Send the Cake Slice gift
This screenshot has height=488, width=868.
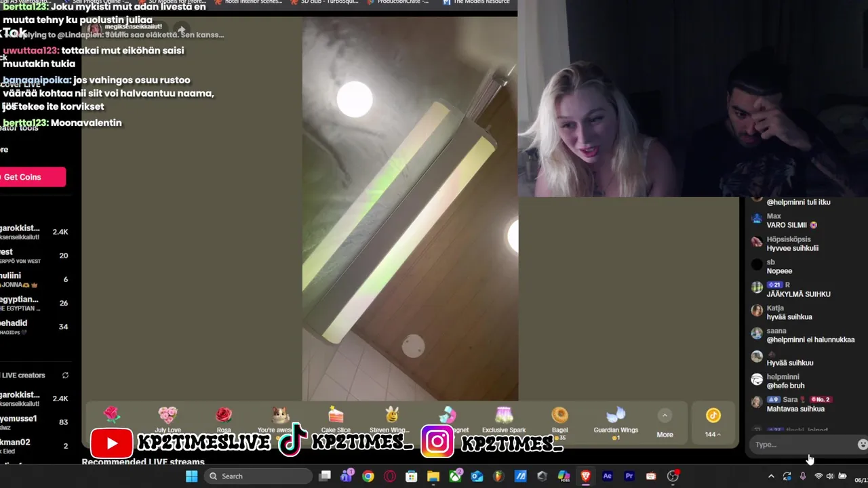pos(336,420)
